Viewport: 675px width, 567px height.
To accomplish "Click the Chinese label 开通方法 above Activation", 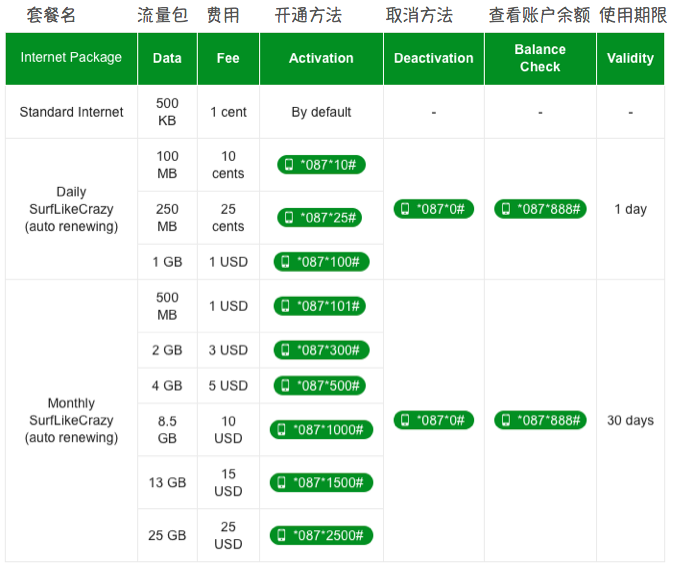I will (308, 15).
